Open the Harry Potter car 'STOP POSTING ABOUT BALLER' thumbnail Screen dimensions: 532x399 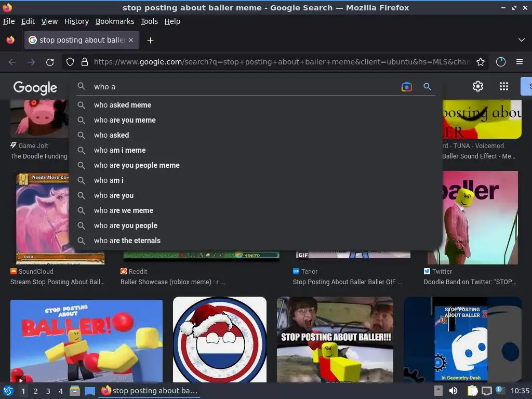[x=335, y=340]
